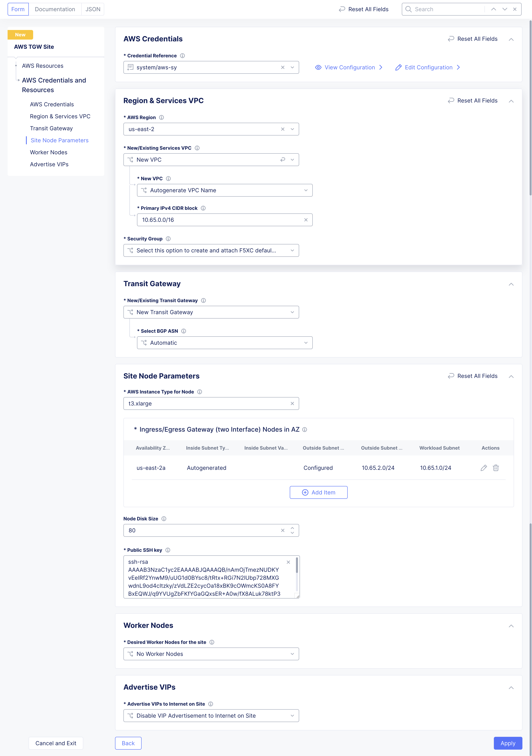
Task: Open the Desired Worker Nodes dropdown
Action: pos(292,654)
